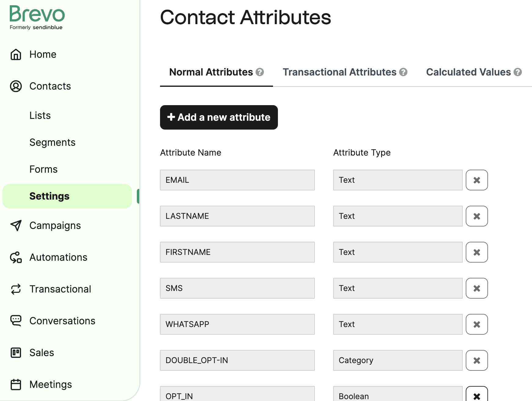Screen dimensions: 532x401
Task: Open help icon beside Transactional Attributes
Action: point(403,72)
